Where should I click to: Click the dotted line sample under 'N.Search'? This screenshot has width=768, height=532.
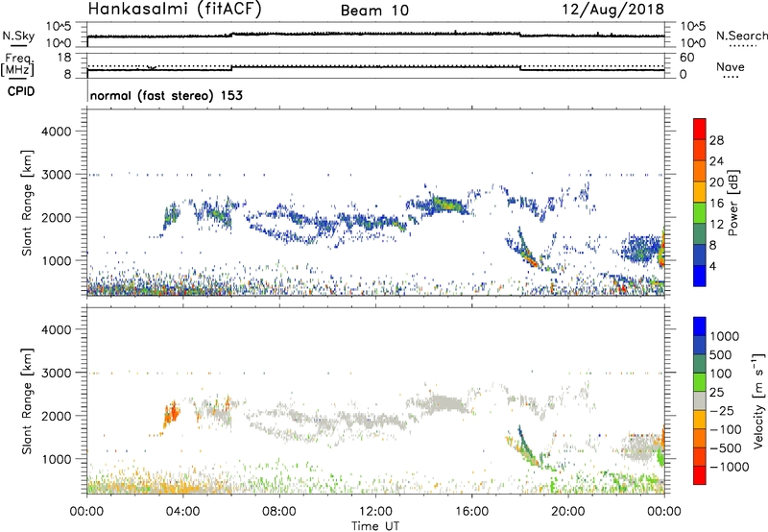(x=743, y=46)
